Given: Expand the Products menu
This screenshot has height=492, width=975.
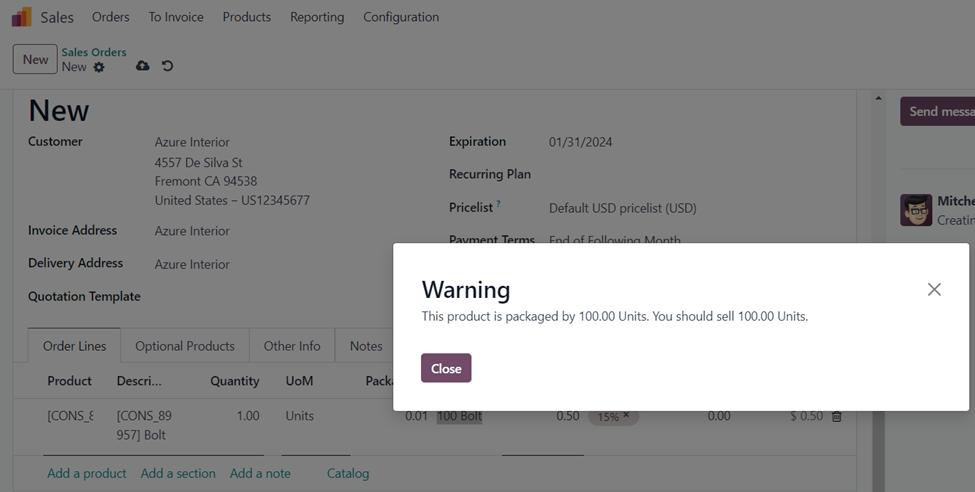Looking at the screenshot, I should click(x=246, y=17).
